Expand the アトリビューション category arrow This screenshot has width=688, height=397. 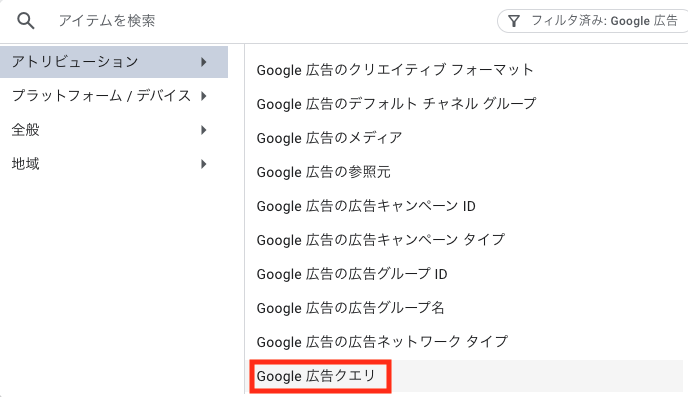[x=204, y=62]
